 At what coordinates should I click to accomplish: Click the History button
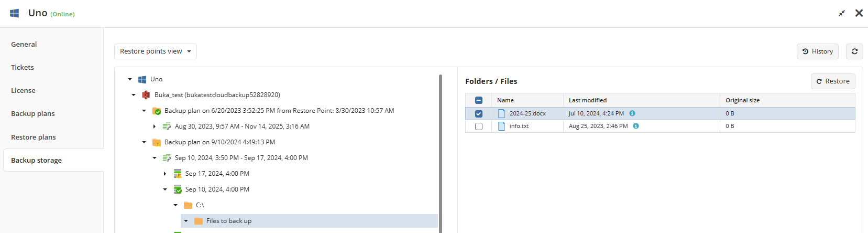(817, 51)
